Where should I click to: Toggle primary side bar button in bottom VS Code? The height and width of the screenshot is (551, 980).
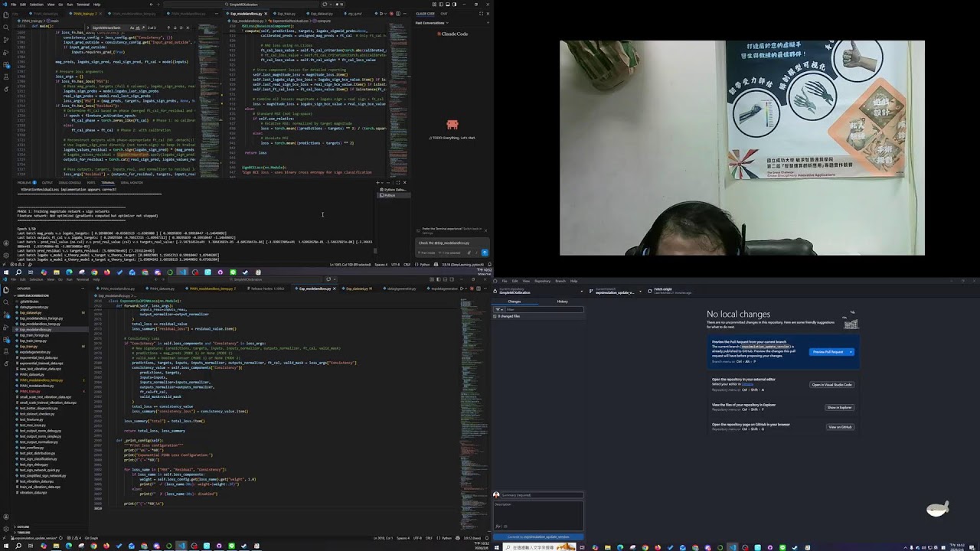[439, 279]
